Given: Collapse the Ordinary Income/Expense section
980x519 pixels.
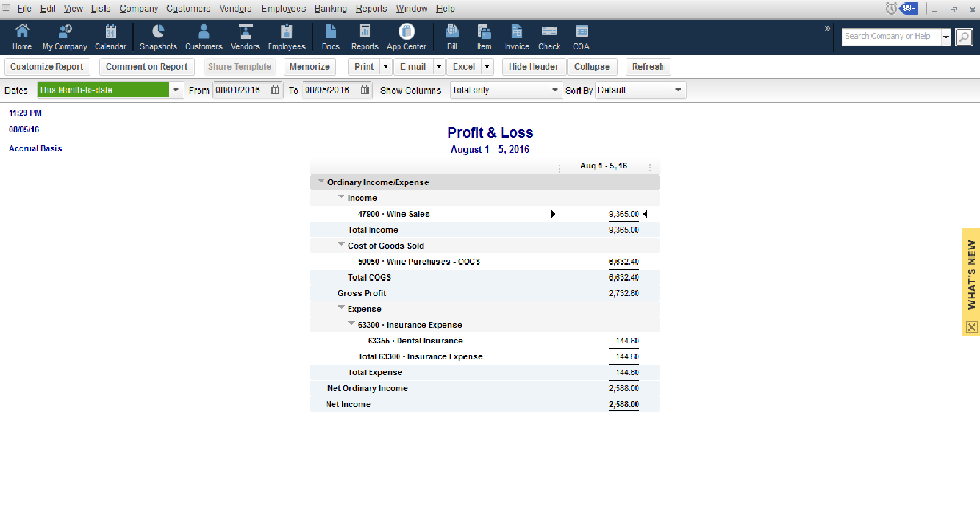Looking at the screenshot, I should (321, 181).
